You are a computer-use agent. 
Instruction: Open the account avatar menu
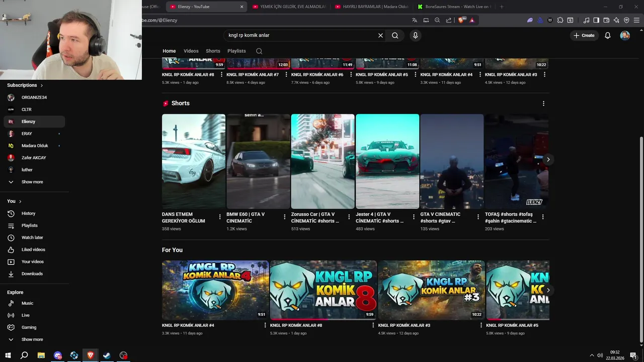click(625, 35)
